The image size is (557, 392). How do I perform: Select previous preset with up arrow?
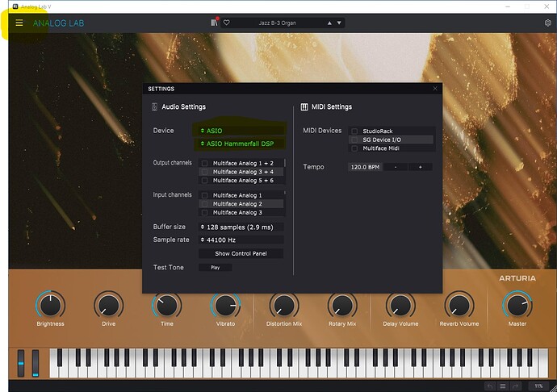click(x=329, y=23)
